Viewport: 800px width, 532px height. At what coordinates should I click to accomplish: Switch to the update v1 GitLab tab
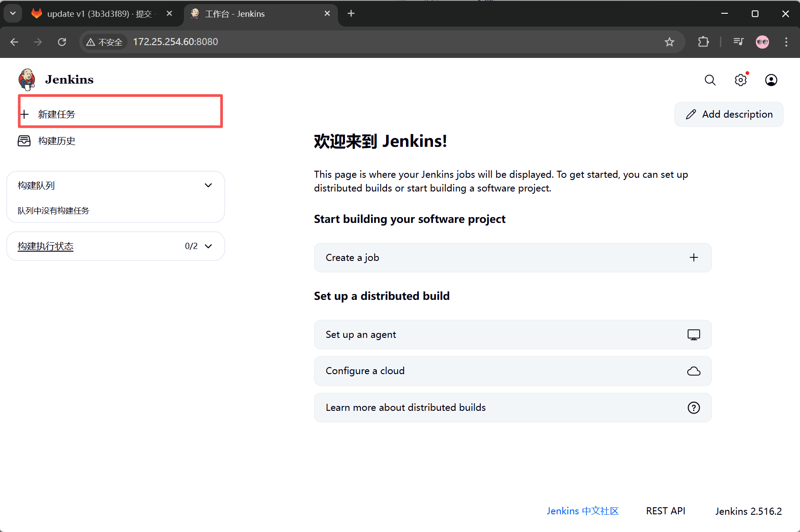(100, 14)
